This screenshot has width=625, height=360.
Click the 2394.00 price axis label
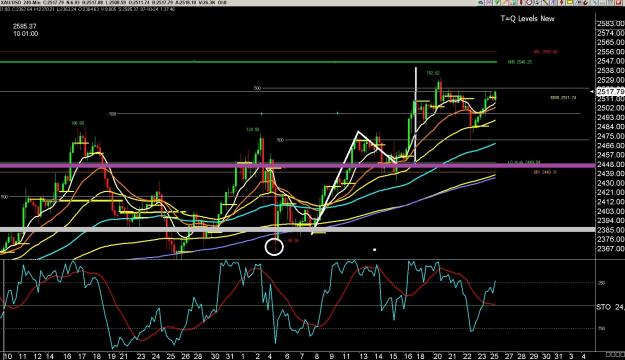pos(611,220)
